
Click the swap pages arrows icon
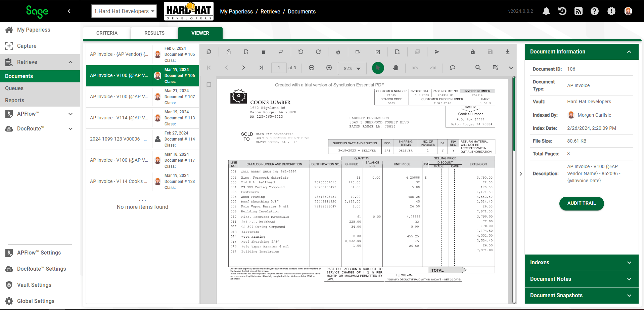click(x=281, y=52)
